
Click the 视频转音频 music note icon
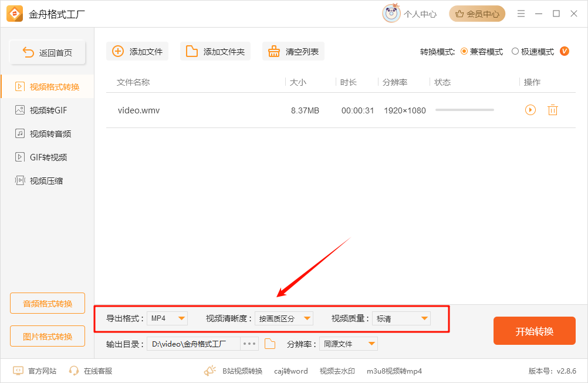[x=20, y=133]
